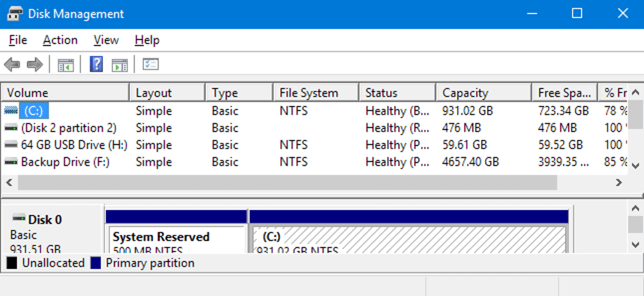Image resolution: width=644 pixels, height=296 pixels.
Task: Open the File menu
Action: [x=18, y=40]
